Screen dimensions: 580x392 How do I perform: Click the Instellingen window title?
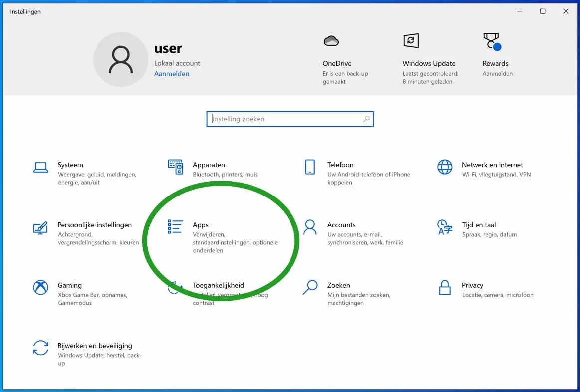[25, 12]
